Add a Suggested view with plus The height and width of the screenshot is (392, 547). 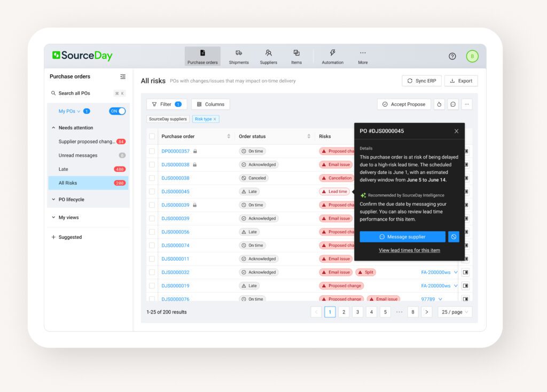53,237
